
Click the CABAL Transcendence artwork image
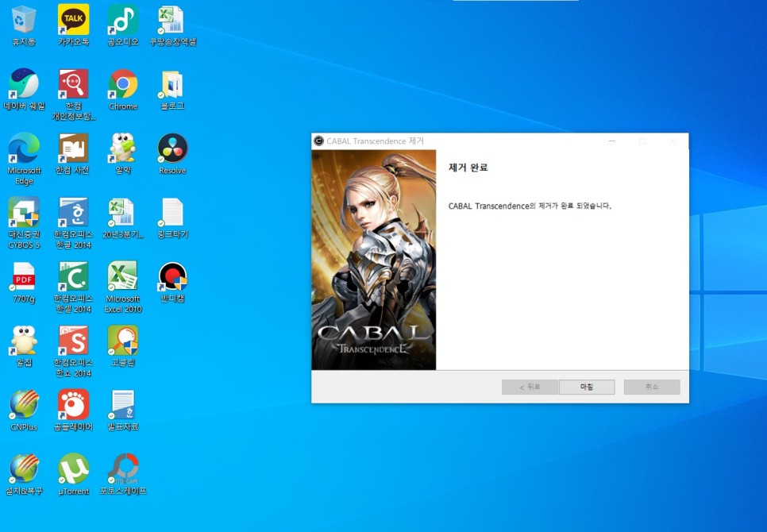[x=374, y=260]
